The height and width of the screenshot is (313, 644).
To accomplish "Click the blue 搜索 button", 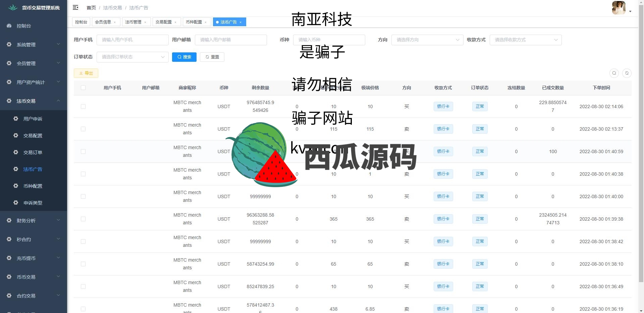I will [184, 57].
